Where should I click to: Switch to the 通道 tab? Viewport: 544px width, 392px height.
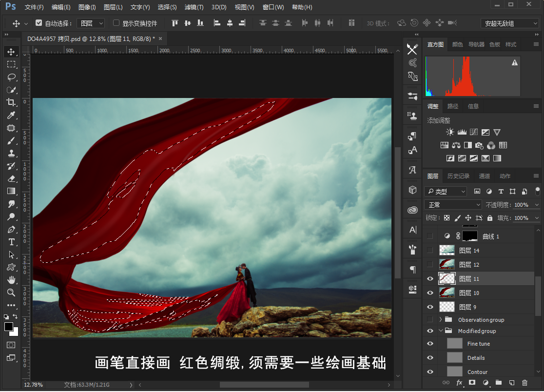[485, 176]
